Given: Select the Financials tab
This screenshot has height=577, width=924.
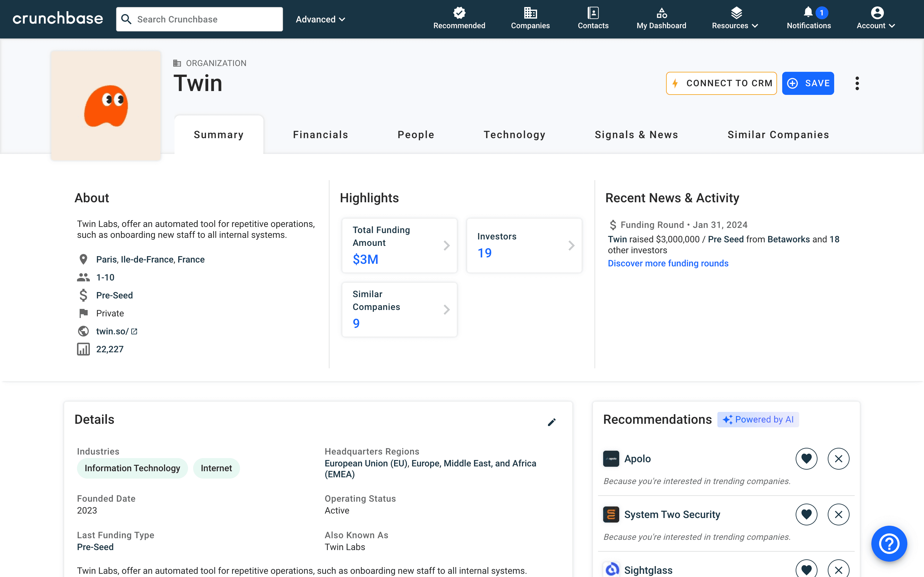Looking at the screenshot, I should click(x=321, y=135).
